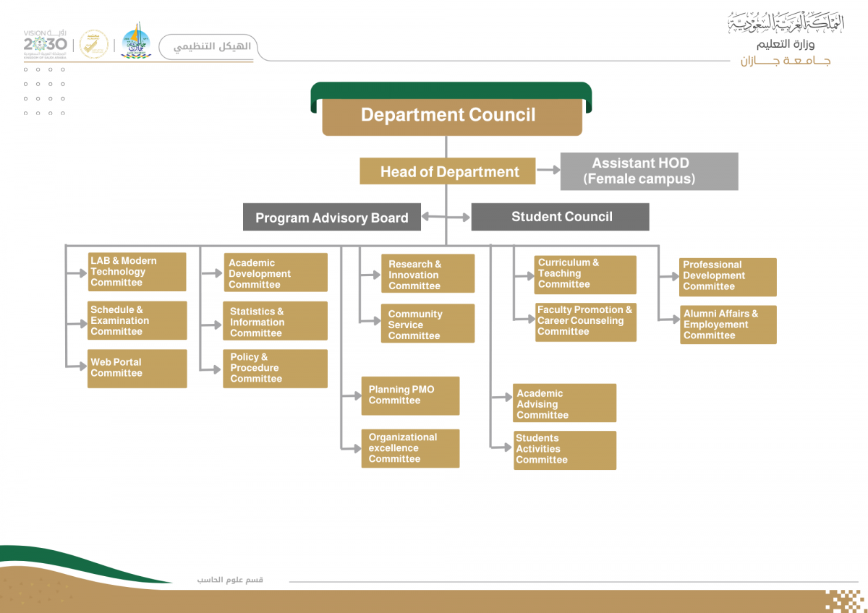Viewport: 868px width, 613px height.
Task: Select Curriculum & Teaching Committee
Action: tap(585, 275)
